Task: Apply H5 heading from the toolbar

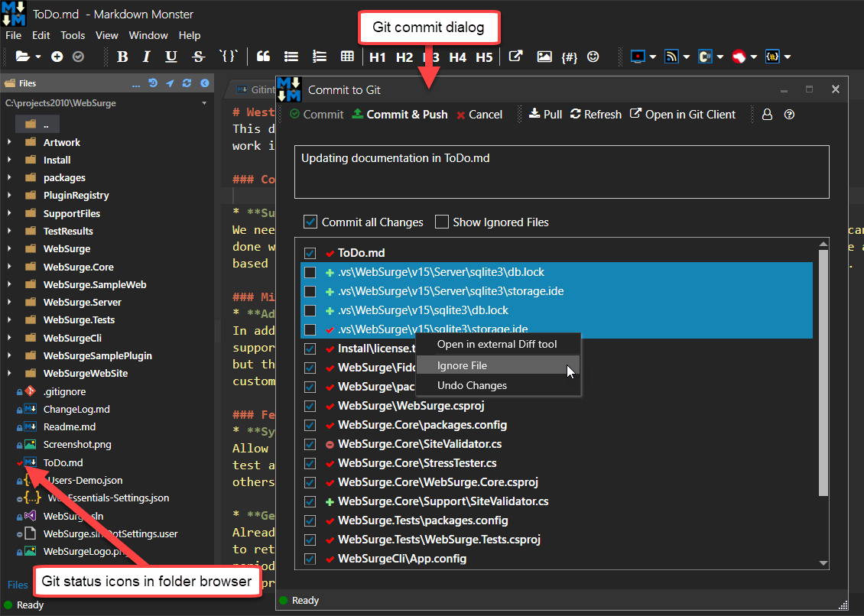Action: [484, 57]
